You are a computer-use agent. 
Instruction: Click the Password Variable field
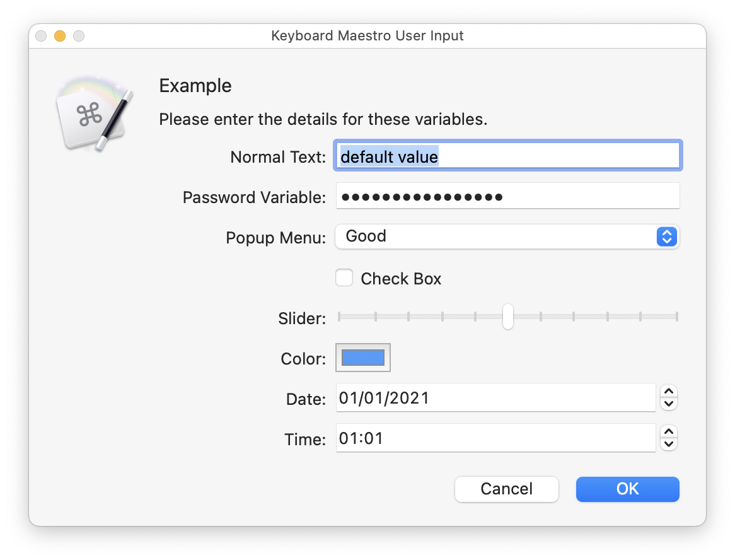click(x=507, y=197)
